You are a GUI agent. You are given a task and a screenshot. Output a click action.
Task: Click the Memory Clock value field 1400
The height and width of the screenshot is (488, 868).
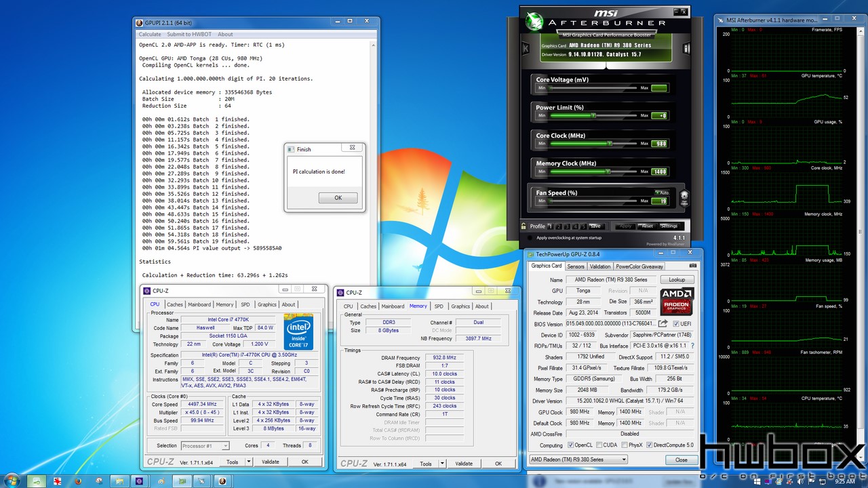coord(659,172)
